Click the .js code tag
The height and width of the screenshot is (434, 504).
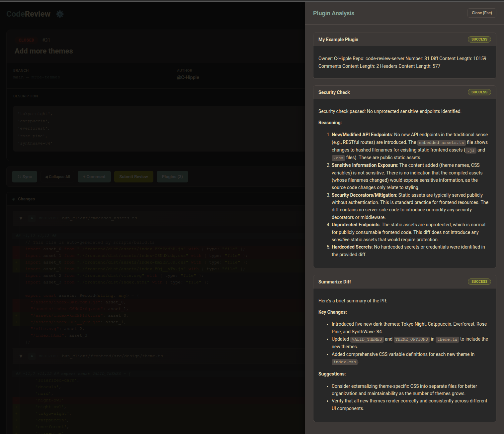[x=471, y=150]
